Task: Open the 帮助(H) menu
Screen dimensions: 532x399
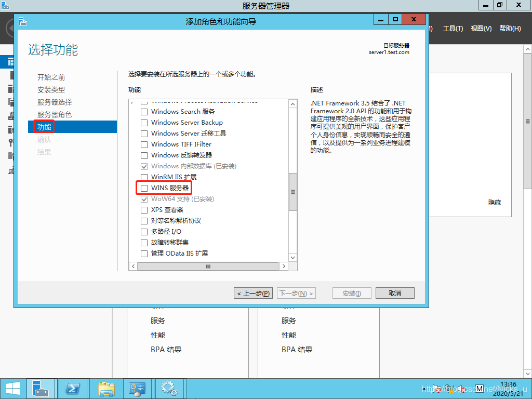Action: point(510,29)
